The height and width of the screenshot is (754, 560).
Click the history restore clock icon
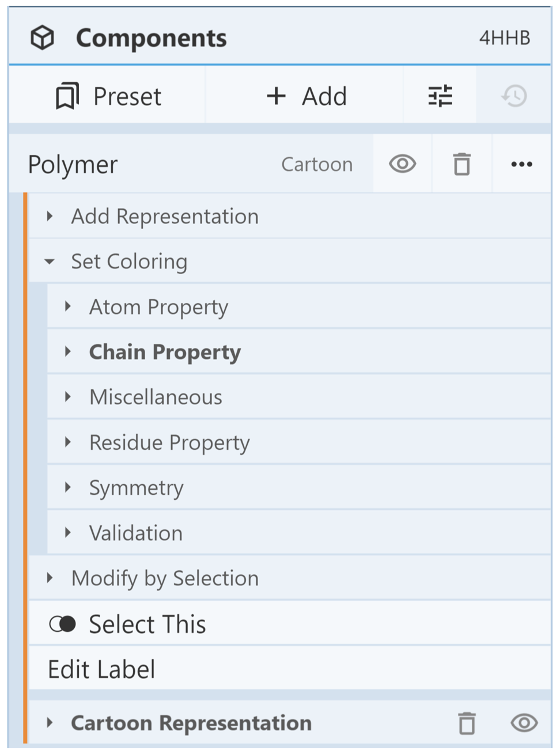click(514, 96)
